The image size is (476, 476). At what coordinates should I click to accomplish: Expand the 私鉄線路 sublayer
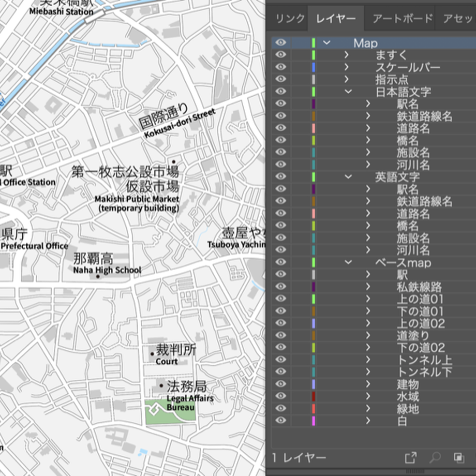(x=368, y=286)
